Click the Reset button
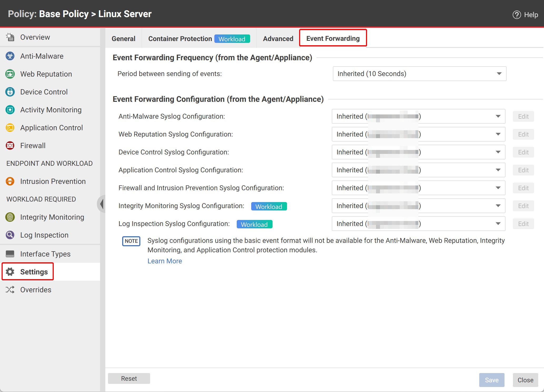Screen dimensions: 544x392 tap(129, 379)
